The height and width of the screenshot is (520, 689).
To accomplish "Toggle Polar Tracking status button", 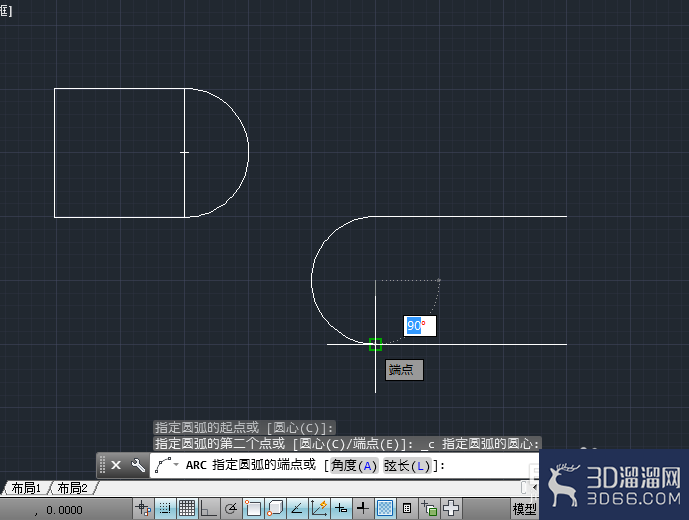I will click(231, 509).
